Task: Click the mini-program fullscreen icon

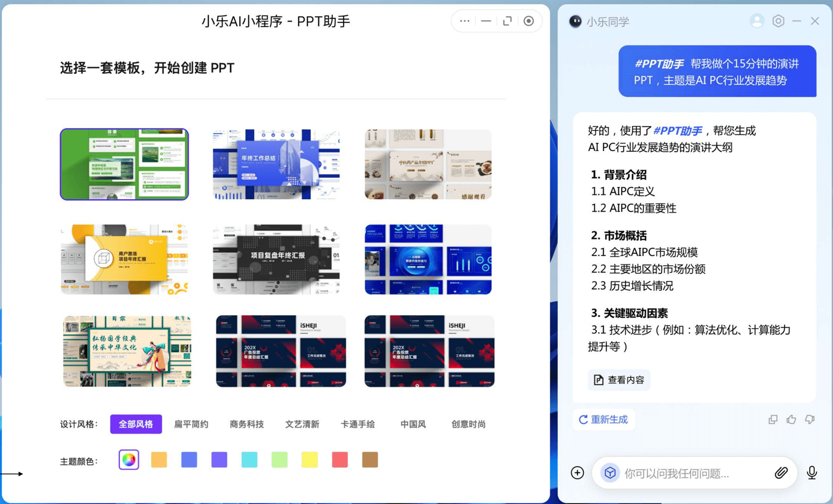Action: [507, 21]
